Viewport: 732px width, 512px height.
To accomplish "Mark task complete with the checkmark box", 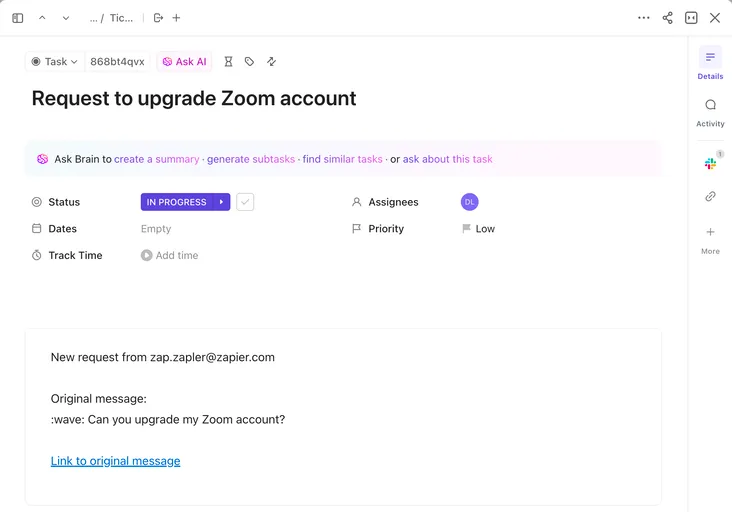I will 245,202.
